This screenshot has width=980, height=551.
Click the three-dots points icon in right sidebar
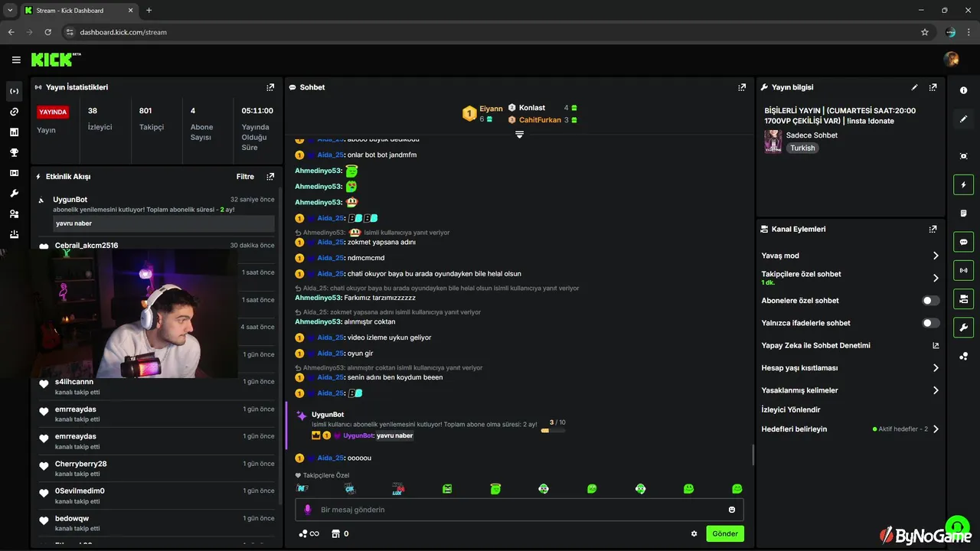click(x=963, y=356)
